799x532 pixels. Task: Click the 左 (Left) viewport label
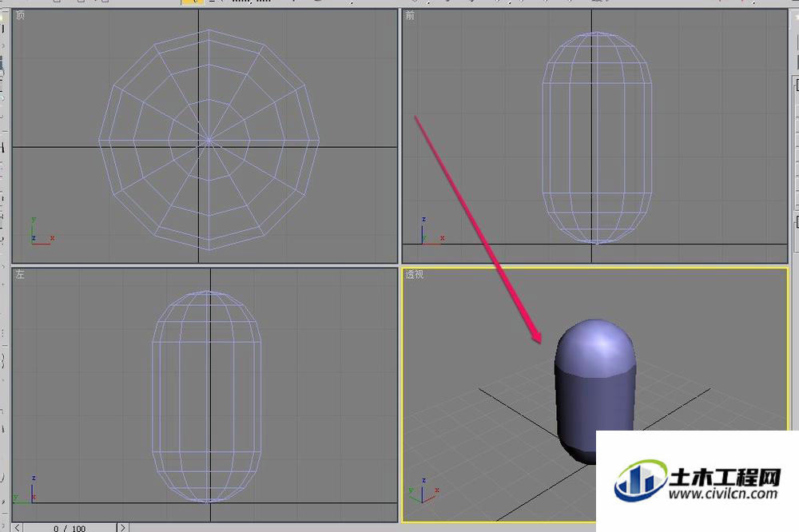(20, 274)
